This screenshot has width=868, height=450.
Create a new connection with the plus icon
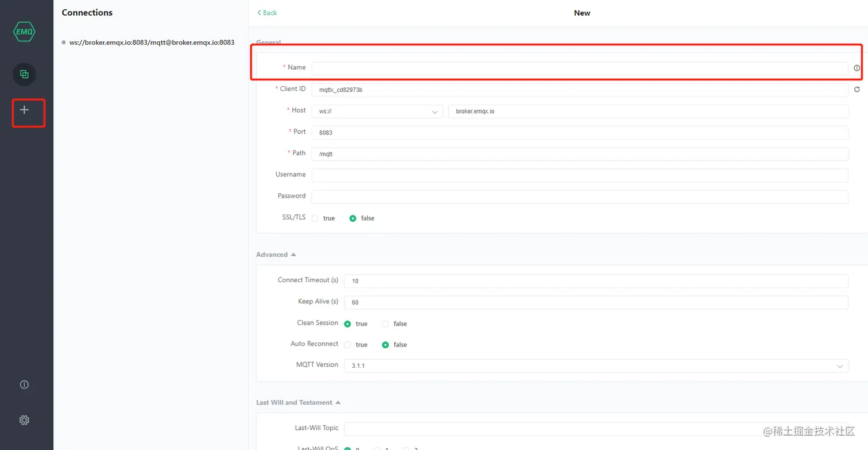coord(24,109)
